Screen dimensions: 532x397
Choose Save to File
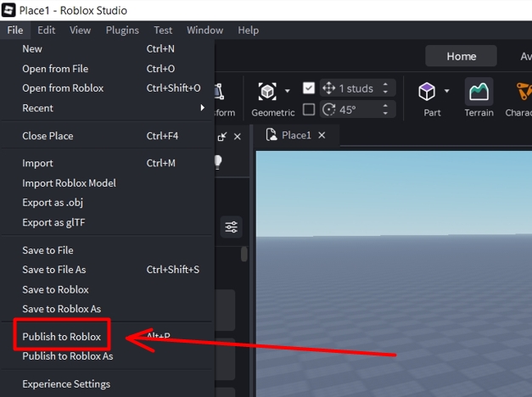point(107,250)
